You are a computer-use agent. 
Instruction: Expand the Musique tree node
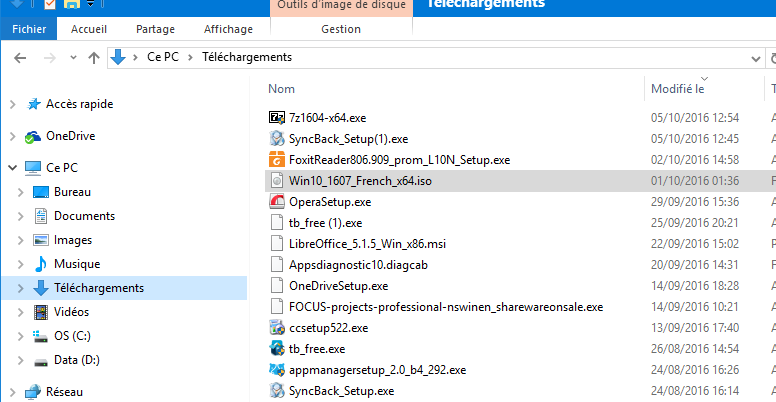click(x=21, y=264)
